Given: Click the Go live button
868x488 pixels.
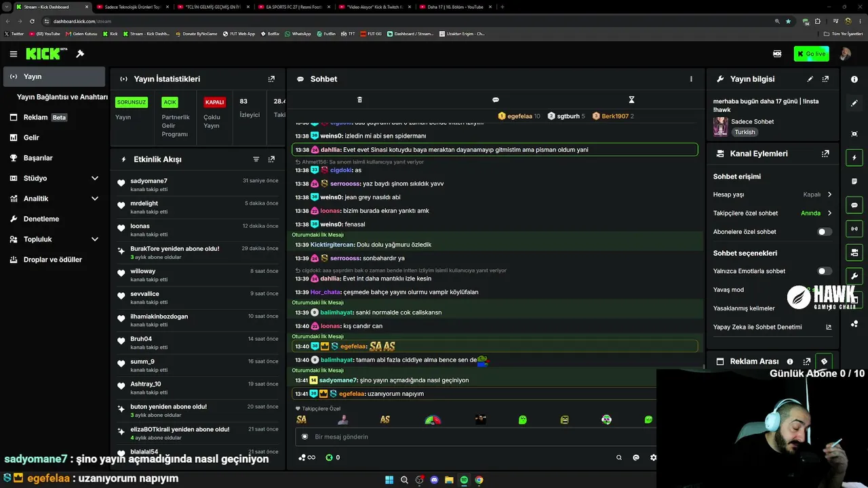Looking at the screenshot, I should (811, 54).
